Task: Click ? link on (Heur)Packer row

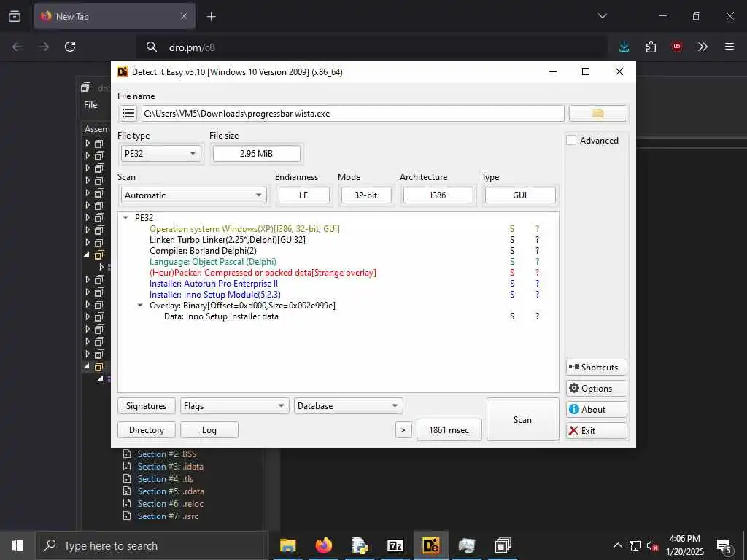Action: tap(537, 273)
